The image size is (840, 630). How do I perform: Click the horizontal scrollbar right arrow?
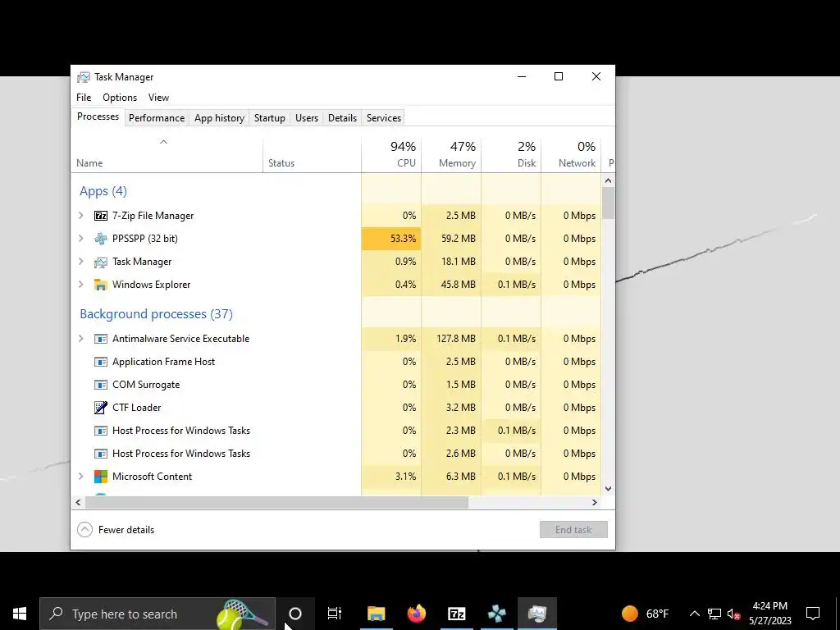[x=594, y=503]
